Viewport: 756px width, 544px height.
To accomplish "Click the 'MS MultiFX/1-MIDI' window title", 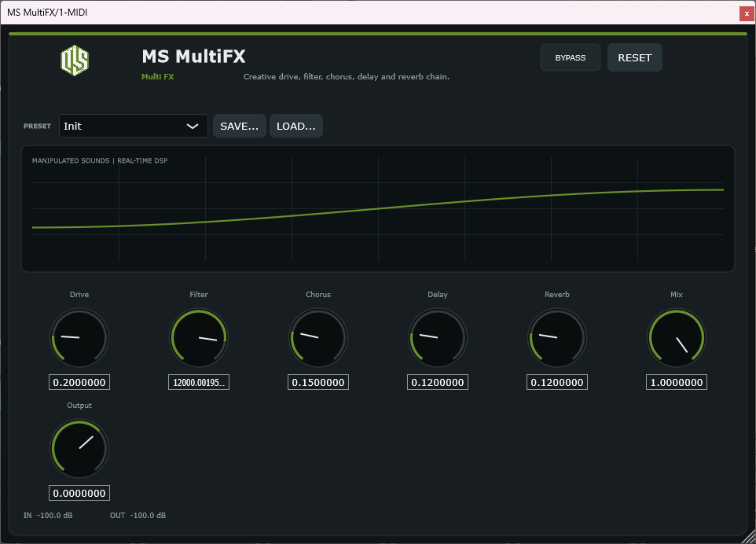I will (47, 13).
